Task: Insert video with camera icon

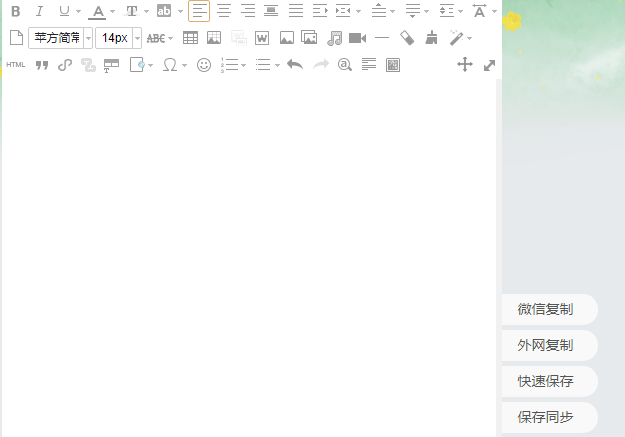Action: (357, 38)
